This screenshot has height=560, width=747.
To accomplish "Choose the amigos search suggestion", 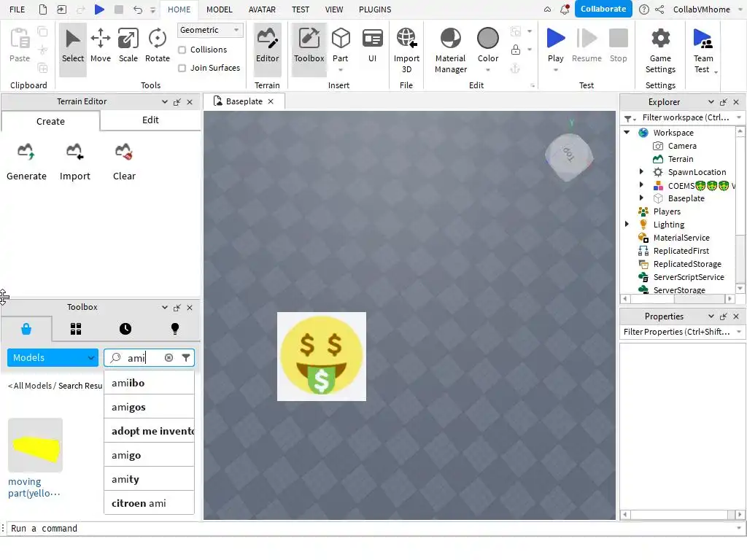I will point(149,407).
